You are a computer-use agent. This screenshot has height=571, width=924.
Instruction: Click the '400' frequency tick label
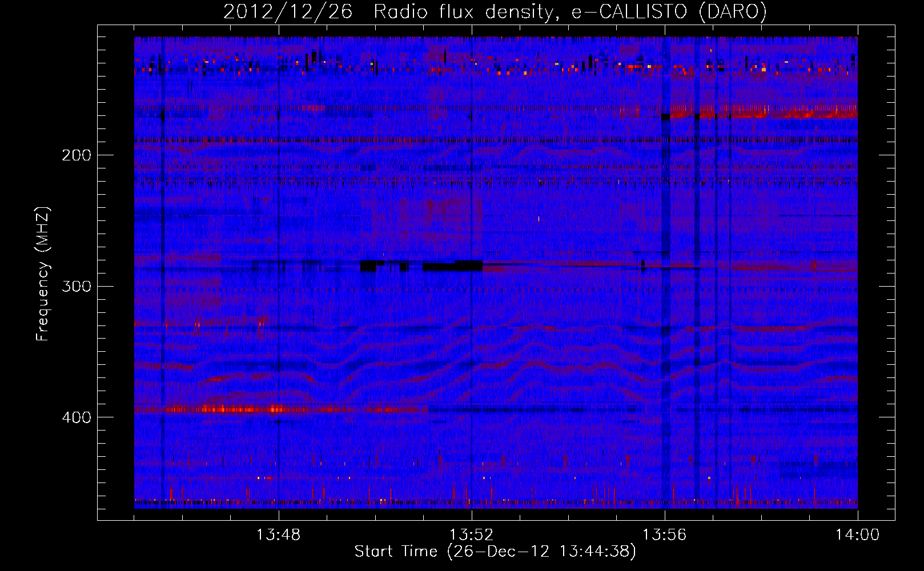click(77, 417)
